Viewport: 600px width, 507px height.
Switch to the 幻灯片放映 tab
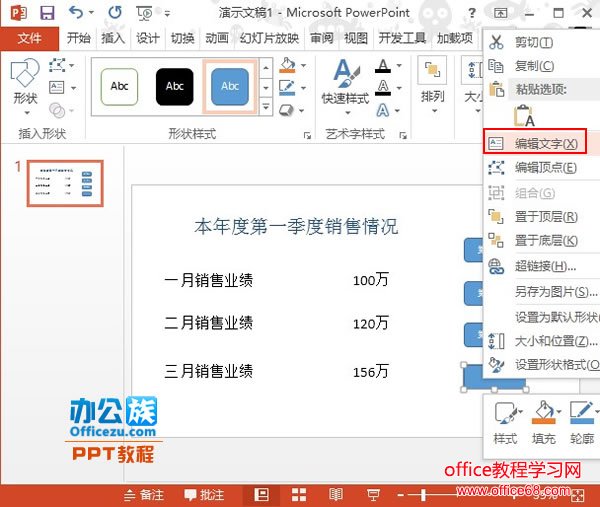(269, 38)
